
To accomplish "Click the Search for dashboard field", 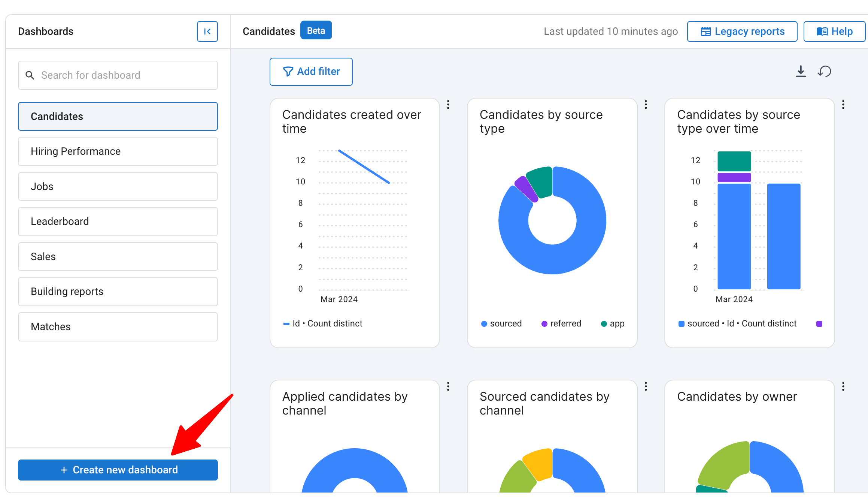I will click(x=118, y=75).
